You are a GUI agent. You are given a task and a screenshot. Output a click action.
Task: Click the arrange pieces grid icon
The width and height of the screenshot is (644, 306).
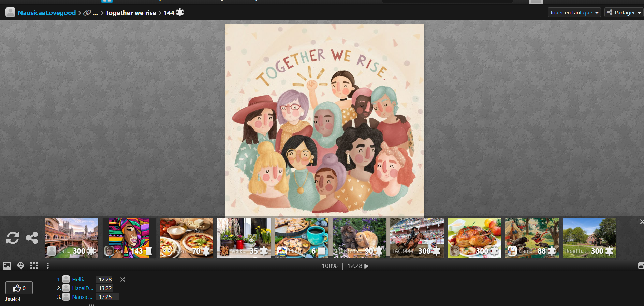34,266
